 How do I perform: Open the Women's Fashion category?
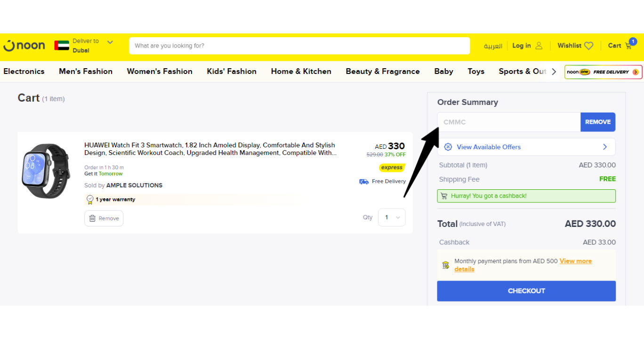[x=160, y=72]
